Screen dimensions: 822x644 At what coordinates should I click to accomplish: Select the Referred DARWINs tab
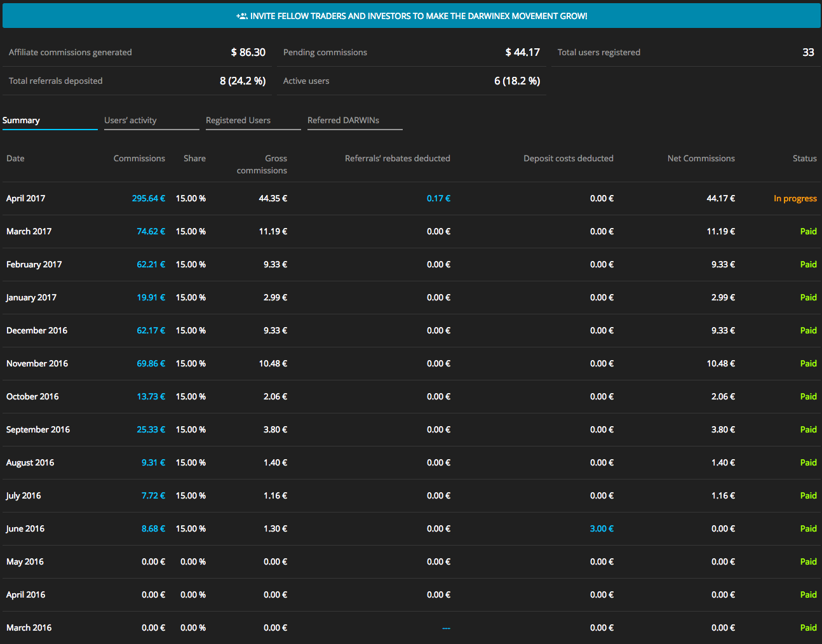pyautogui.click(x=343, y=120)
